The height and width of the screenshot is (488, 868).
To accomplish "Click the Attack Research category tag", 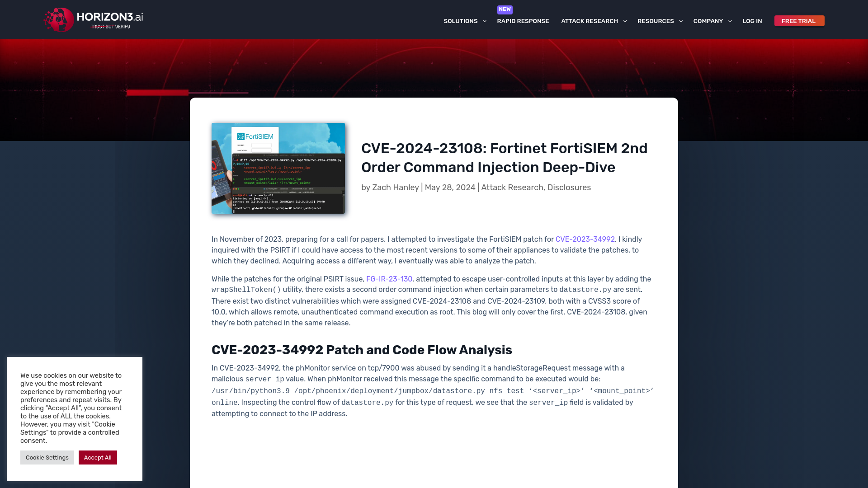I will (x=512, y=187).
